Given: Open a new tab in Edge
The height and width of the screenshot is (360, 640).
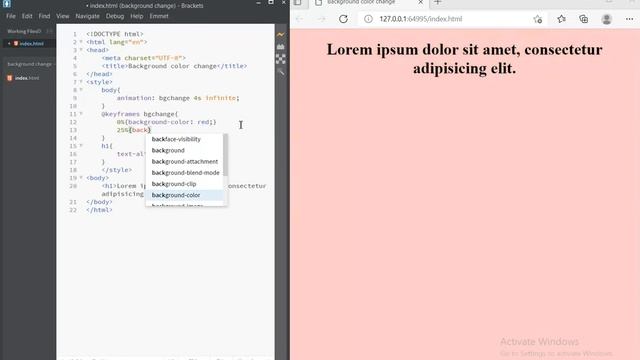Looking at the screenshot, I should coord(438,2).
